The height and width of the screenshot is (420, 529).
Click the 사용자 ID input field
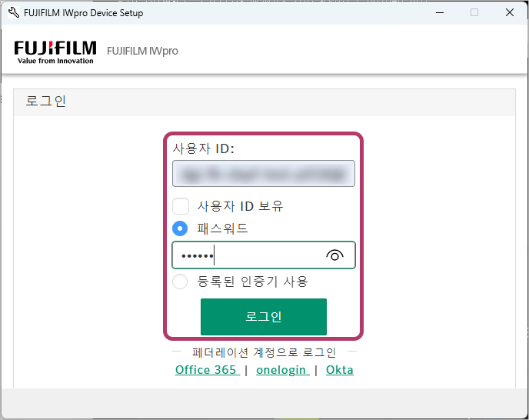263,174
